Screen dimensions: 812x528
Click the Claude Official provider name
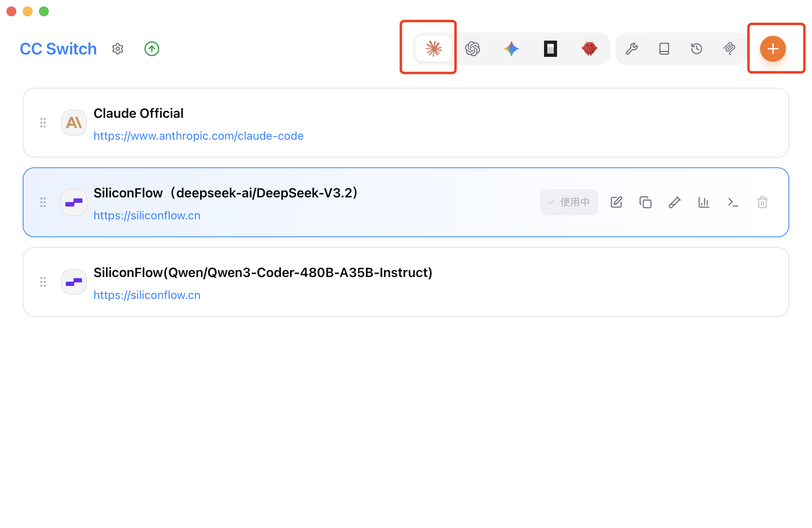[x=138, y=113]
